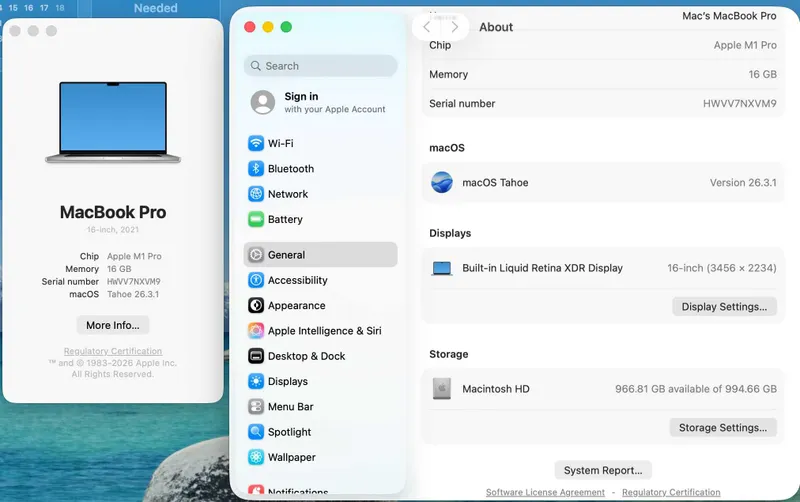Click the Search field in sidebar

[x=320, y=66]
